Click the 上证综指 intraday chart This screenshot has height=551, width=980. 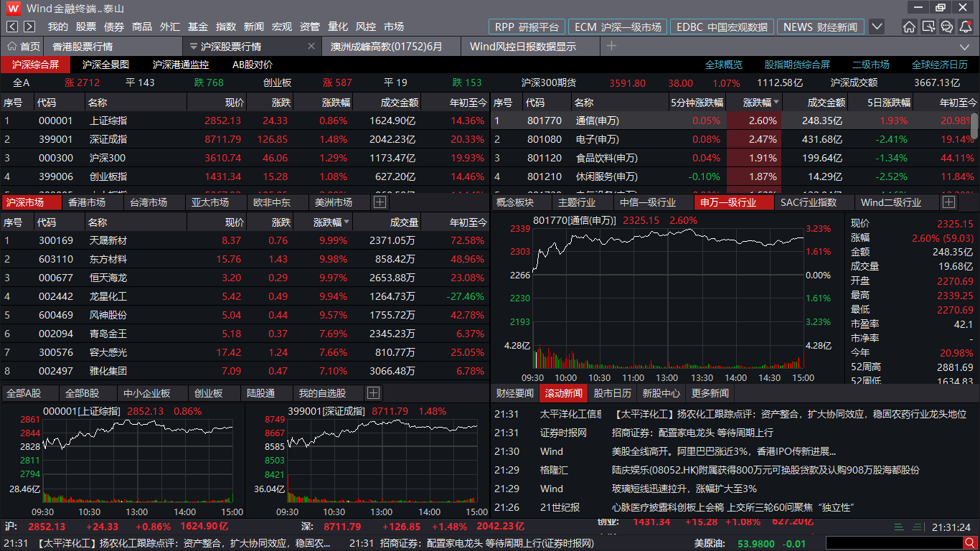(121, 461)
